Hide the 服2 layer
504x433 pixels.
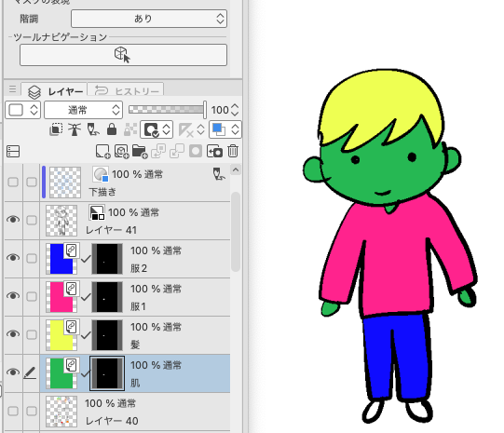(13, 258)
